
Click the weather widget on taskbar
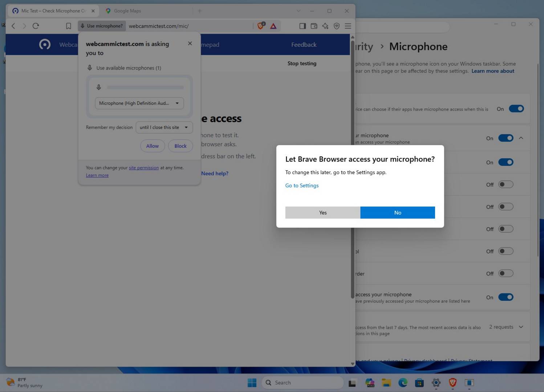[x=25, y=383]
